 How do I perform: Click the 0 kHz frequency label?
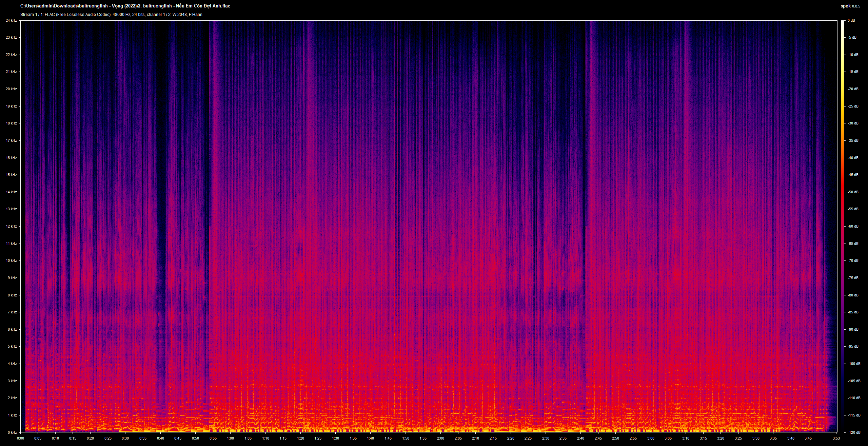pyautogui.click(x=12, y=432)
